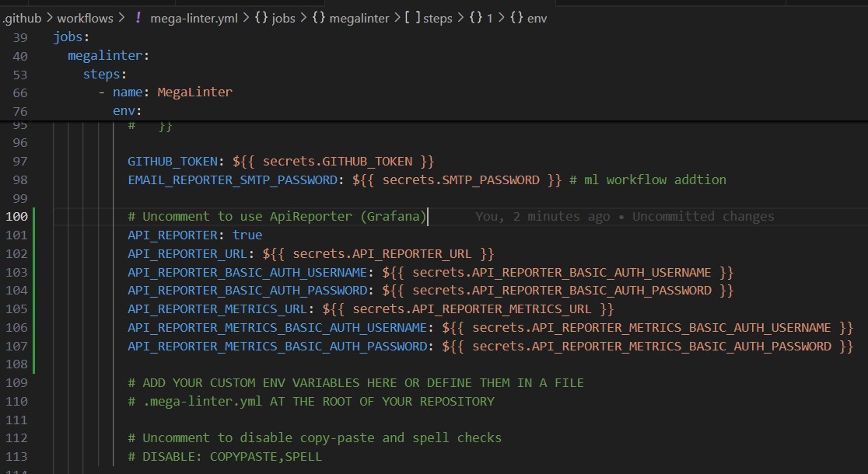
Task: Click the sticky 'env:' line 76
Action: (128, 111)
